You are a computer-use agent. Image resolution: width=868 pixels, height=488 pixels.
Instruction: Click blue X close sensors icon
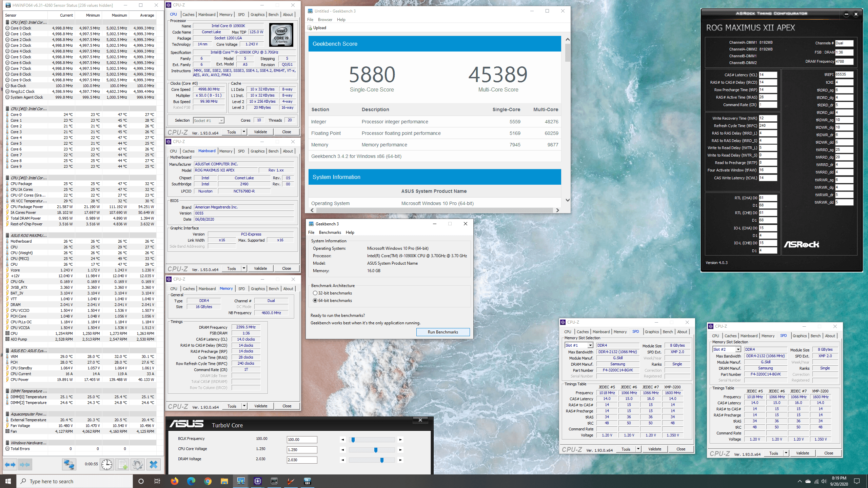(x=153, y=465)
